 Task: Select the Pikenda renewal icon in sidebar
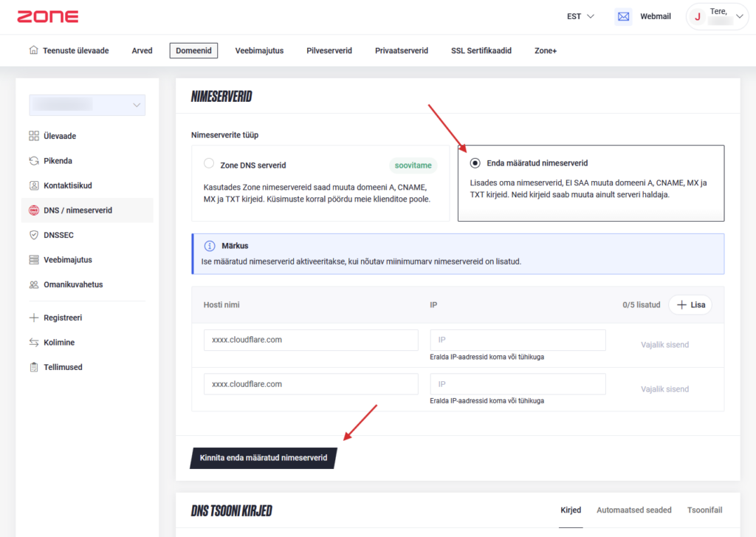tap(35, 160)
